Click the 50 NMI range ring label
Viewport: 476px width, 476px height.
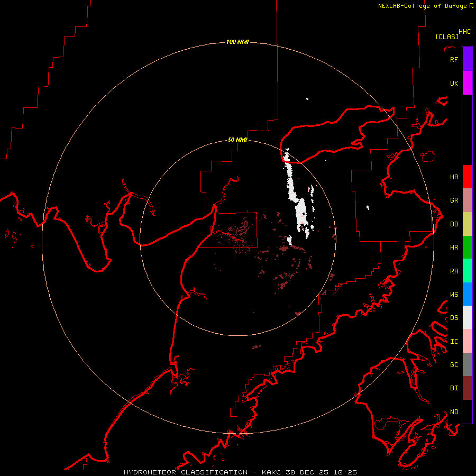[x=237, y=140]
